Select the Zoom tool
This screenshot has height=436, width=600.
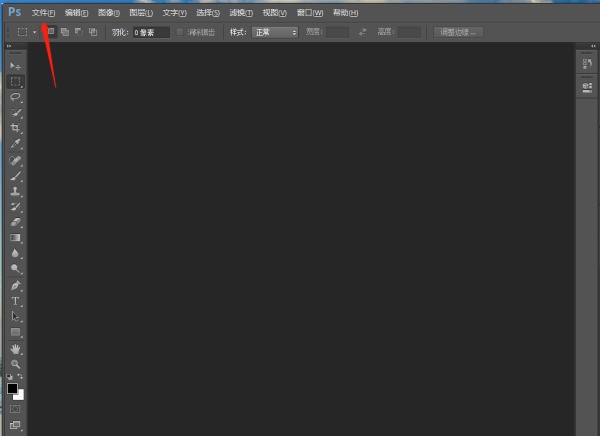(x=16, y=364)
